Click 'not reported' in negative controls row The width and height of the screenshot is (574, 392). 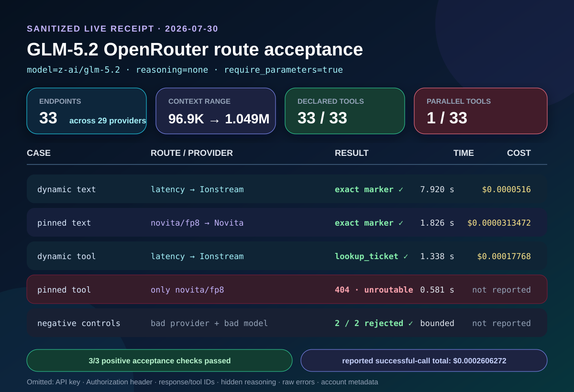pyautogui.click(x=502, y=323)
